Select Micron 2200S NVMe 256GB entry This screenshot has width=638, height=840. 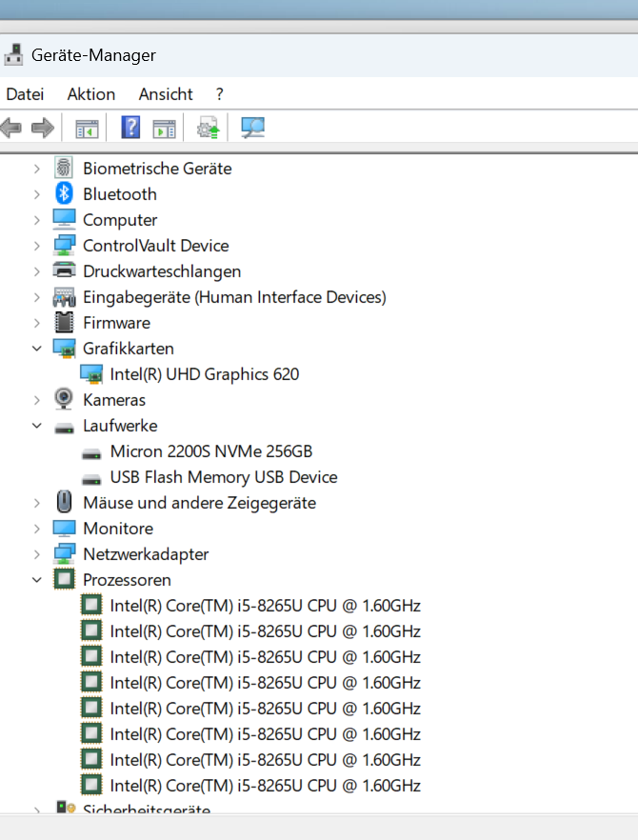(x=211, y=451)
